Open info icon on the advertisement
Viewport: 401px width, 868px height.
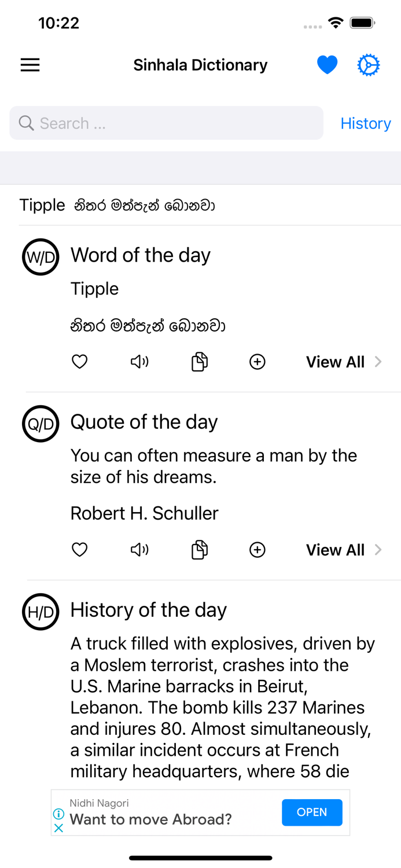[x=58, y=814]
